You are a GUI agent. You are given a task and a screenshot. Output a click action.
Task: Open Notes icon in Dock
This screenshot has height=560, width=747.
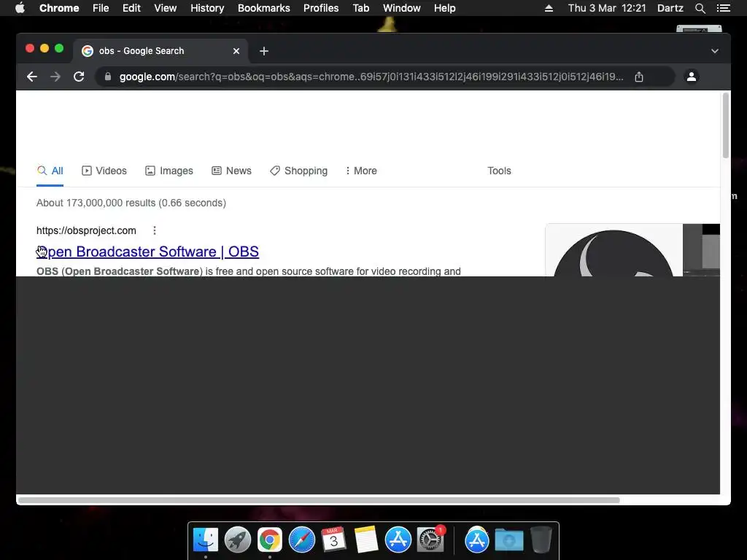(x=366, y=540)
